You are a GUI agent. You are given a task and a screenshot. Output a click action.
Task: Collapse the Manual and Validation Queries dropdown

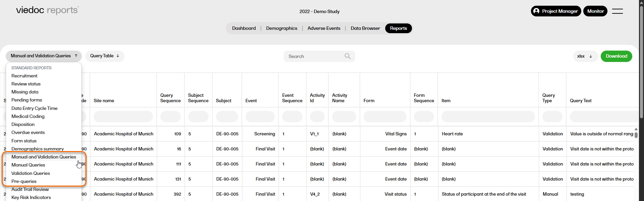click(x=44, y=56)
